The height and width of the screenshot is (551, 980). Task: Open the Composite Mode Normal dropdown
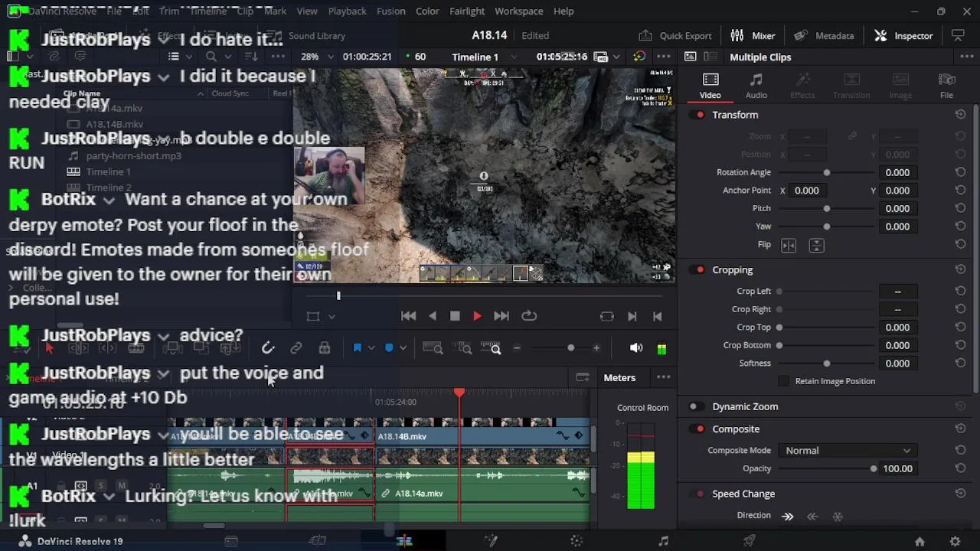[848, 451]
